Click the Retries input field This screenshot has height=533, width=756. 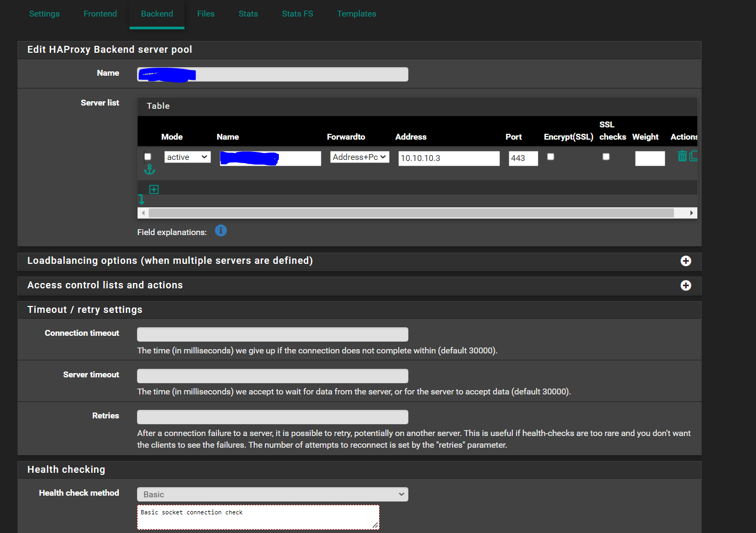coord(272,417)
